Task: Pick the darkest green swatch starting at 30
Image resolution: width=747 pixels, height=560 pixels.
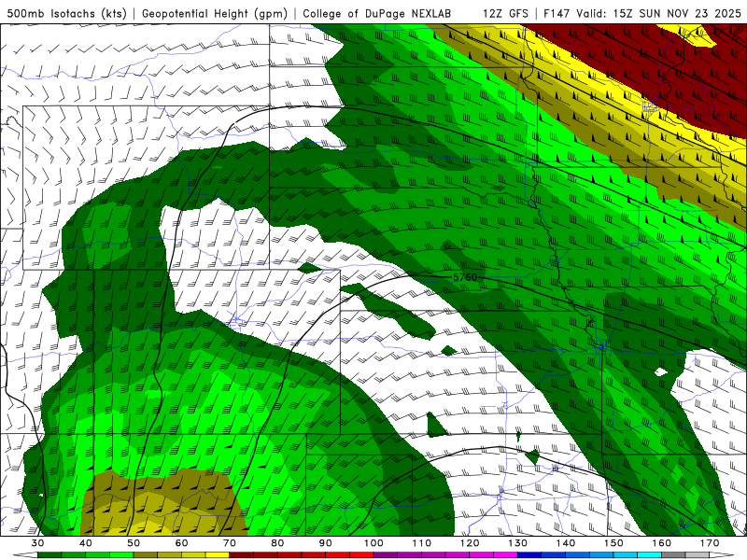Action: (49, 554)
